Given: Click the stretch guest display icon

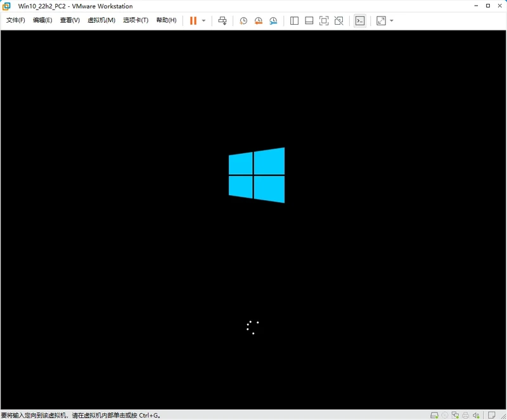Looking at the screenshot, I should pos(382,21).
